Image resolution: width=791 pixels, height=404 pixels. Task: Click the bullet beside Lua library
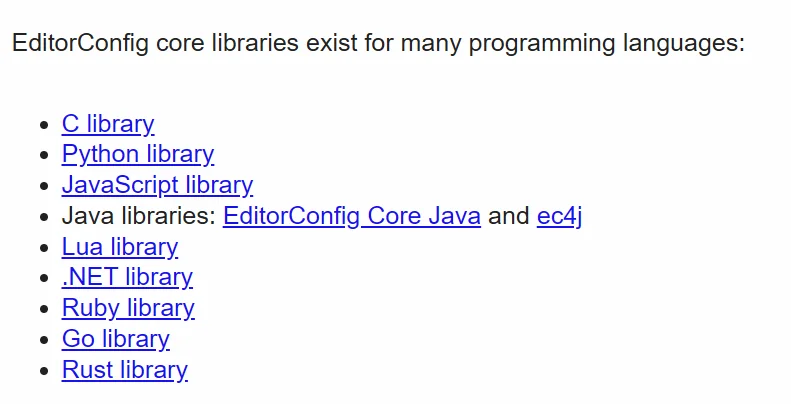tap(44, 248)
